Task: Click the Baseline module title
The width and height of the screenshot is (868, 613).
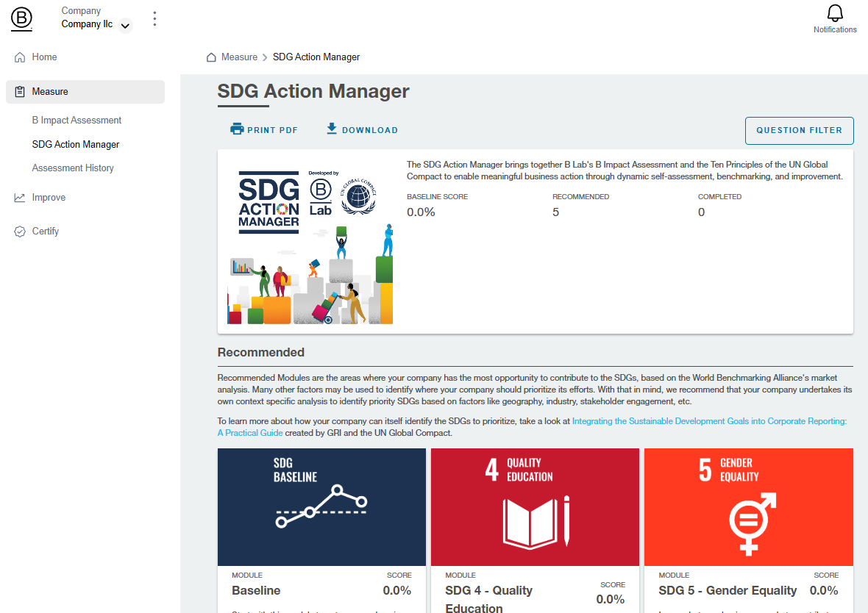Action: pyautogui.click(x=256, y=590)
